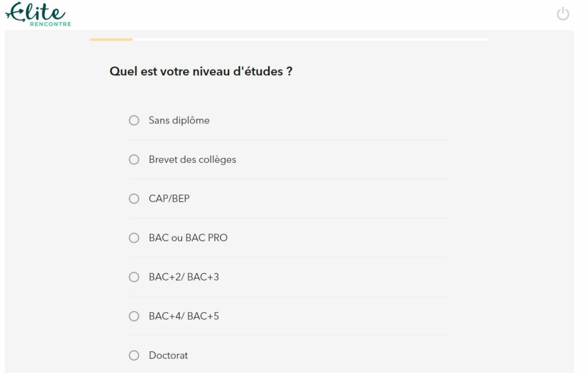588x373 pixels.
Task: Click the BAC+2/ BAC+3 label text
Action: [x=184, y=277]
